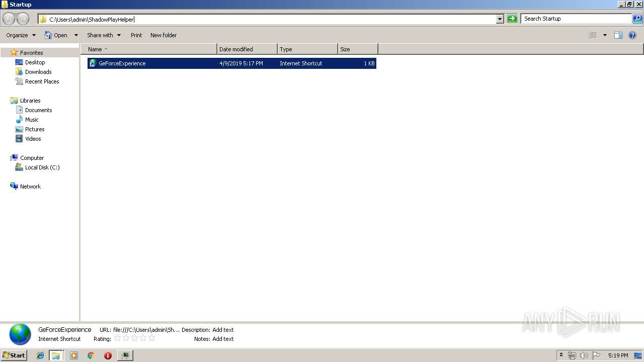The width and height of the screenshot is (644, 362).
Task: Select Computer in navigation pane
Action: pos(27,158)
